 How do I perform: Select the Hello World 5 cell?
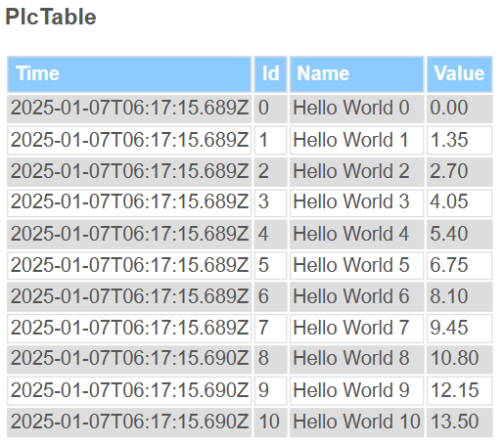point(356,265)
